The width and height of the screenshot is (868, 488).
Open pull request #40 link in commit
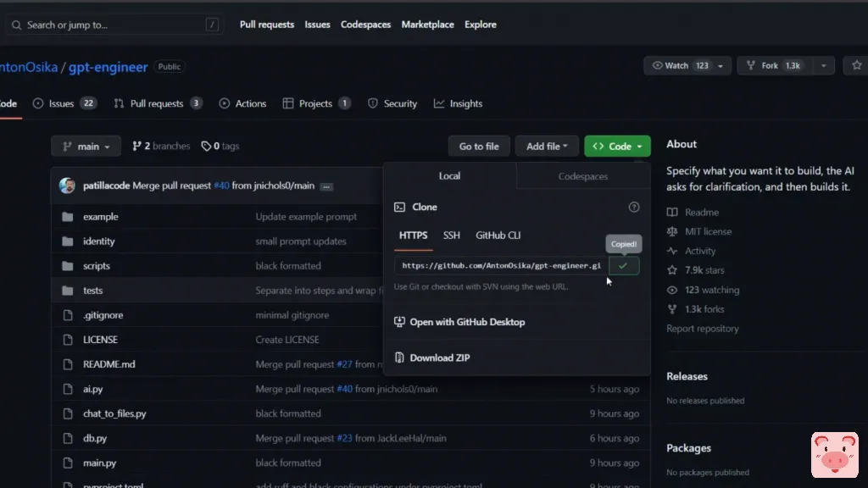(221, 186)
